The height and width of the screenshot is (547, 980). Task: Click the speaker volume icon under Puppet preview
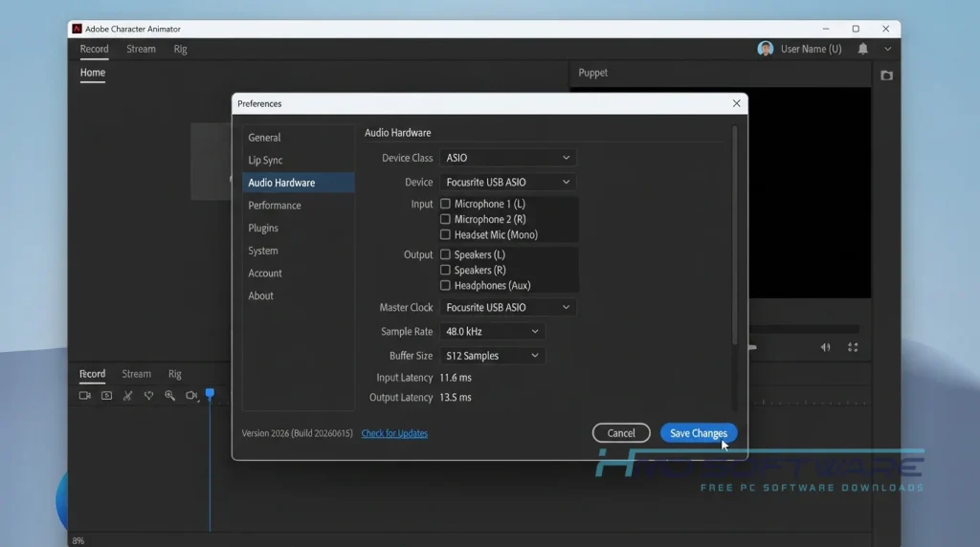(826, 347)
